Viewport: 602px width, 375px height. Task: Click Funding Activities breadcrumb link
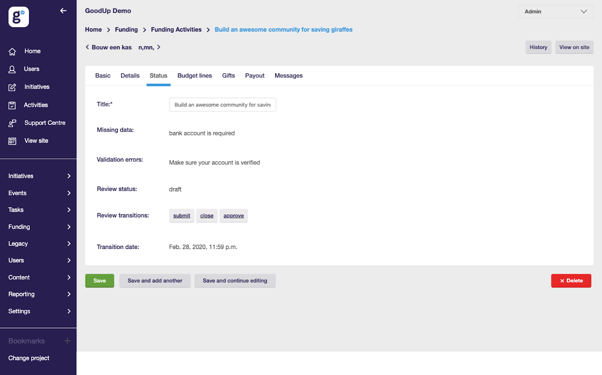tap(176, 30)
